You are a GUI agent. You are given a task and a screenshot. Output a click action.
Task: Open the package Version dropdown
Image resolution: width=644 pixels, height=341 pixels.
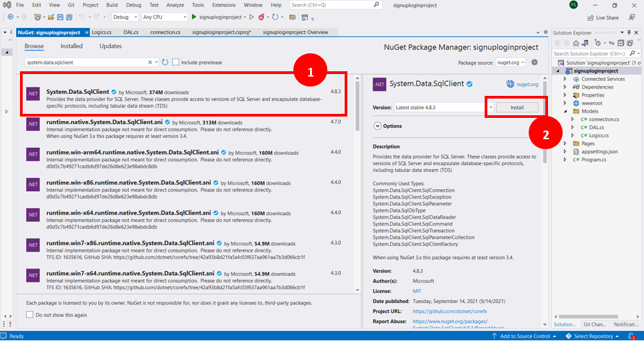491,107
